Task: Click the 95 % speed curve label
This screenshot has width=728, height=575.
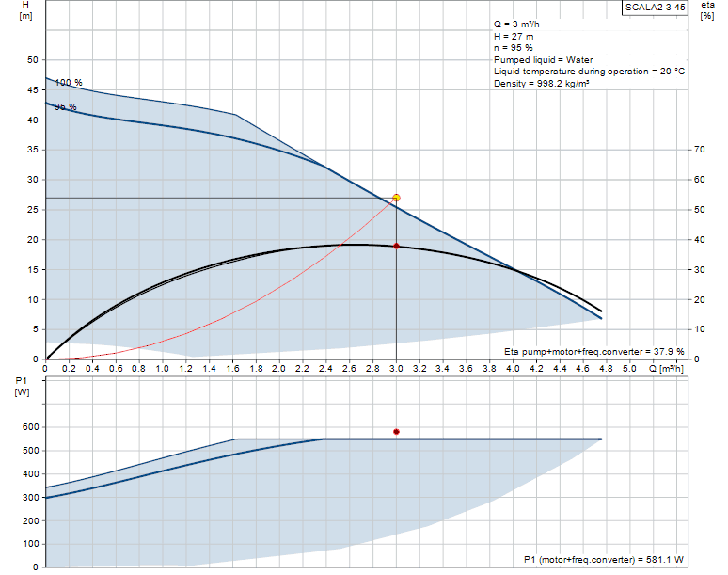Action: [65, 107]
